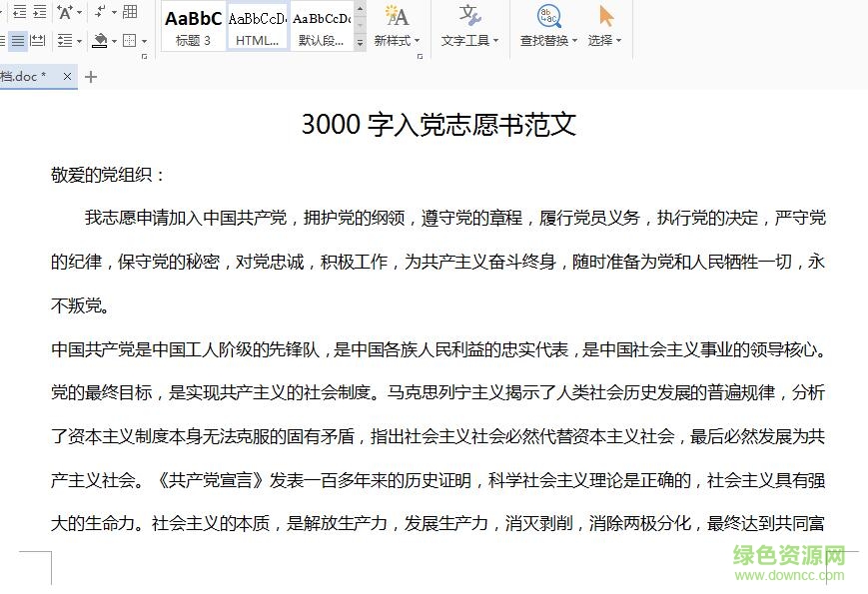Select the Increase Indent icon

click(40, 12)
